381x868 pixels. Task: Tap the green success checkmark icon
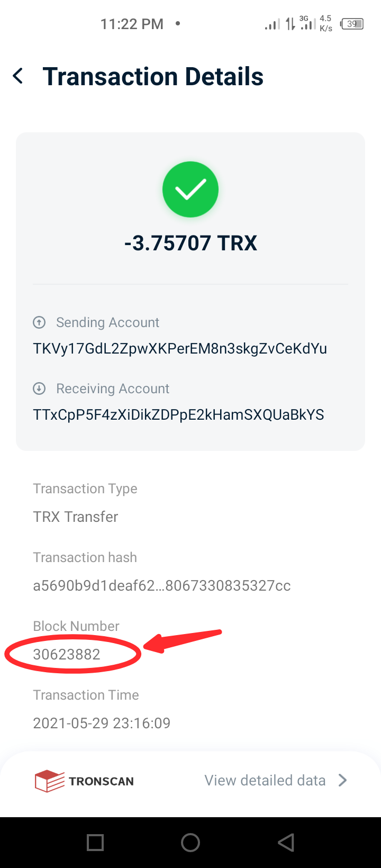(x=190, y=189)
